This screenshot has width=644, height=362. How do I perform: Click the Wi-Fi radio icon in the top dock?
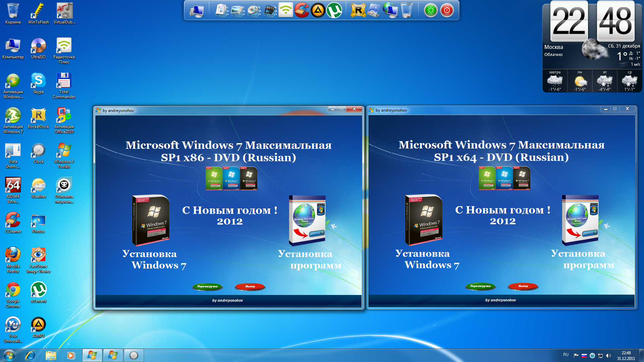click(x=286, y=10)
